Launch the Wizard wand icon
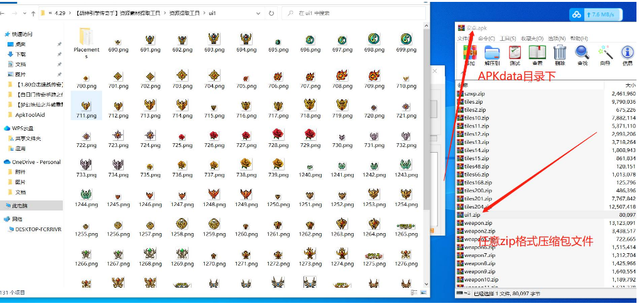Viewport: 644px width, 306px height. pos(605,55)
